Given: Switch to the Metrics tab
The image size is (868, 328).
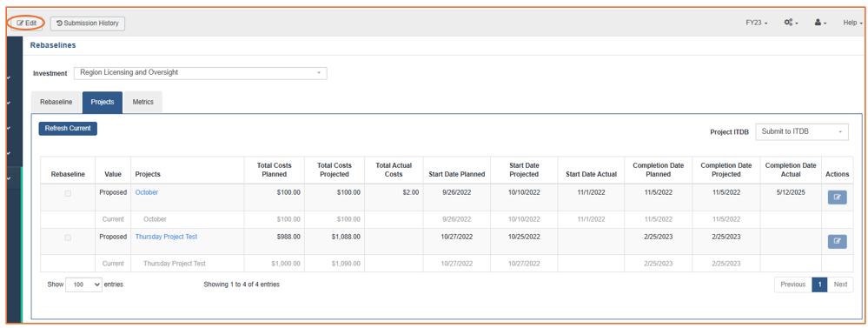Looking at the screenshot, I should tap(142, 103).
